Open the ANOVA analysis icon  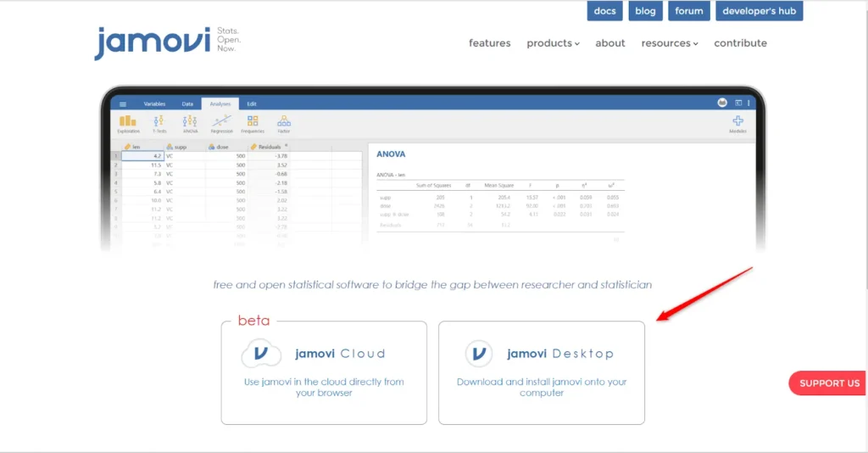tap(190, 124)
